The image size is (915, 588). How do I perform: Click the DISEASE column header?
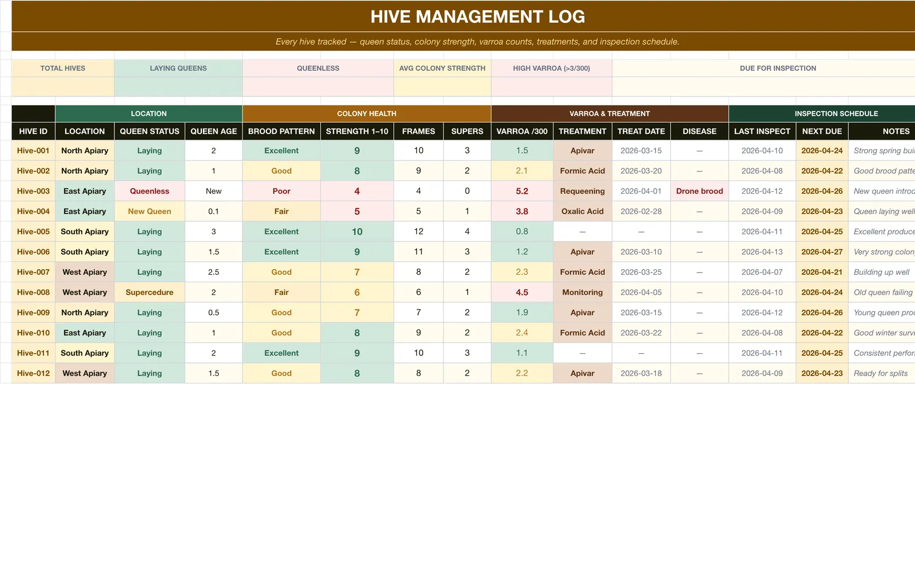pyautogui.click(x=699, y=131)
